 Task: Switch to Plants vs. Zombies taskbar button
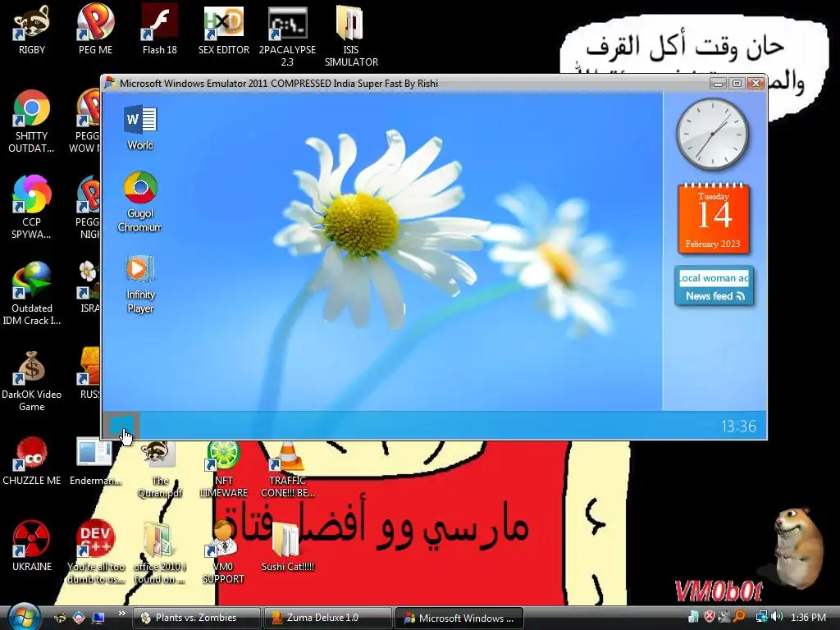click(x=196, y=618)
